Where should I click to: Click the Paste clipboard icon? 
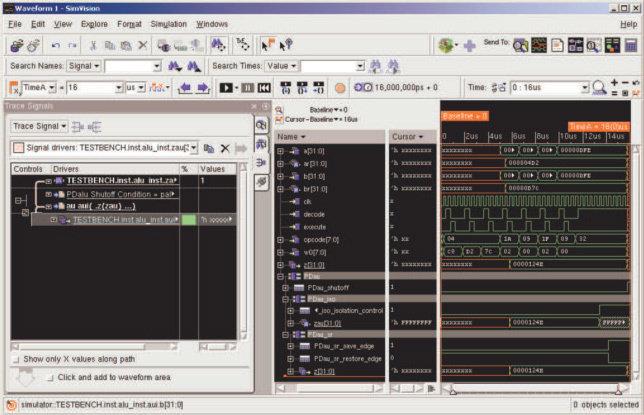pyautogui.click(x=126, y=45)
